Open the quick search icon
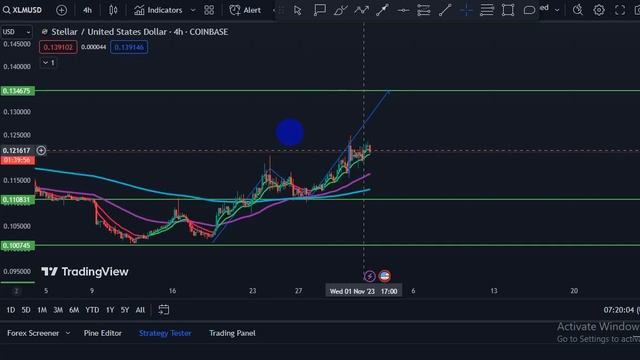The height and width of the screenshot is (360, 640). [578, 10]
